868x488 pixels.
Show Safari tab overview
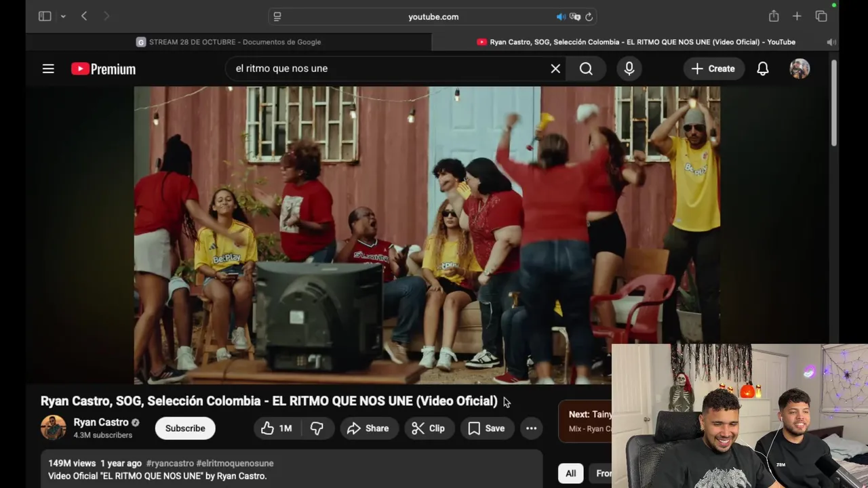pyautogui.click(x=821, y=16)
